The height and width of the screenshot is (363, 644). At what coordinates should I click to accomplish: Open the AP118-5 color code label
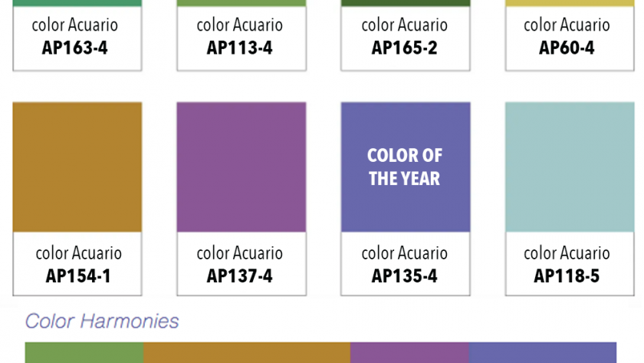(x=567, y=276)
